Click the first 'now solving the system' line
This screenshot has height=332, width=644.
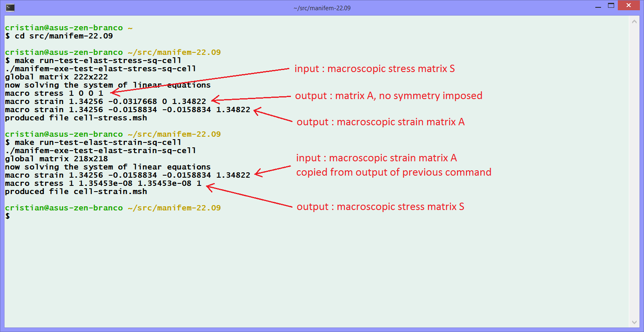[108, 85]
